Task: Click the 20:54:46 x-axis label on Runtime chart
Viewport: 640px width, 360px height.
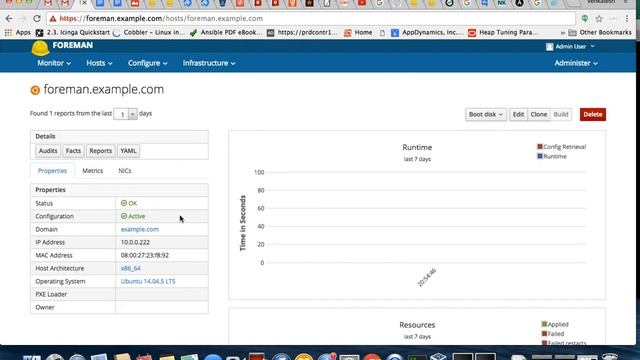Action: point(427,278)
